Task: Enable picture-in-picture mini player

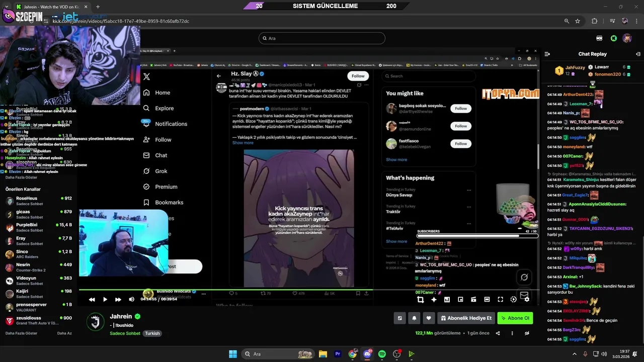Action: click(x=460, y=300)
